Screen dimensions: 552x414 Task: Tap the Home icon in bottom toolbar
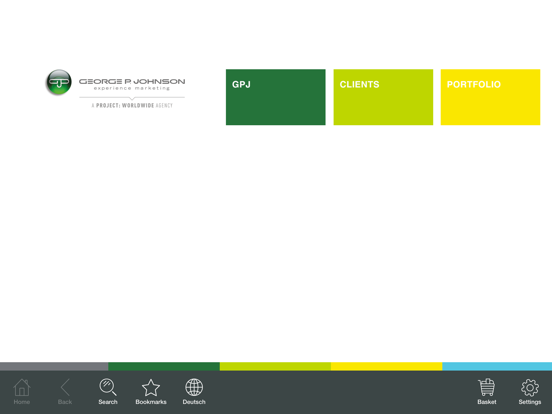(22, 391)
